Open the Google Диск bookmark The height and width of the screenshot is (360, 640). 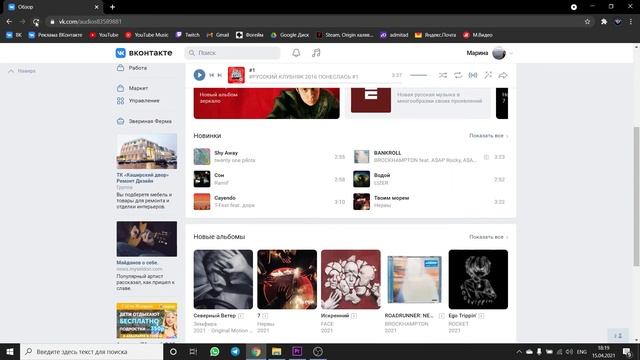290,35
